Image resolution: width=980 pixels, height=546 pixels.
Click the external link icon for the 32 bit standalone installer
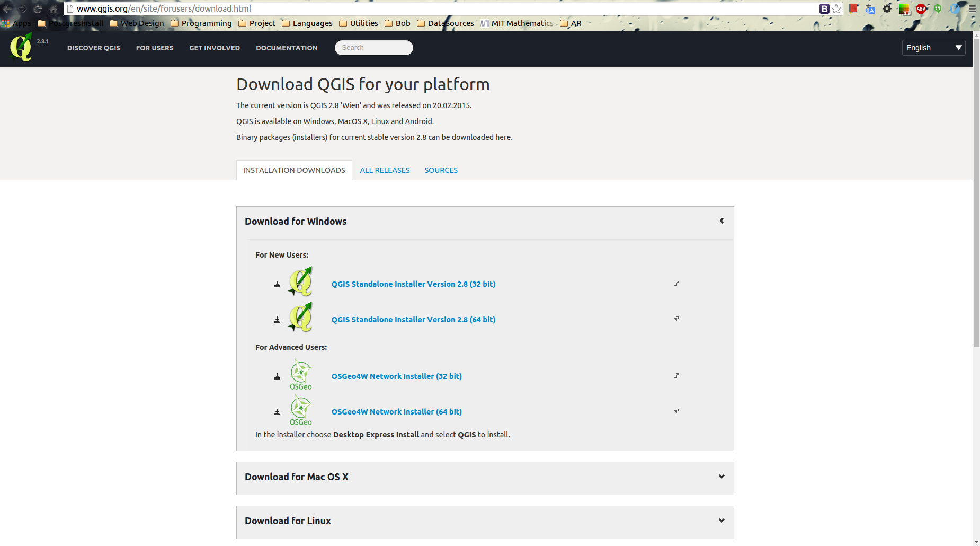[676, 284]
